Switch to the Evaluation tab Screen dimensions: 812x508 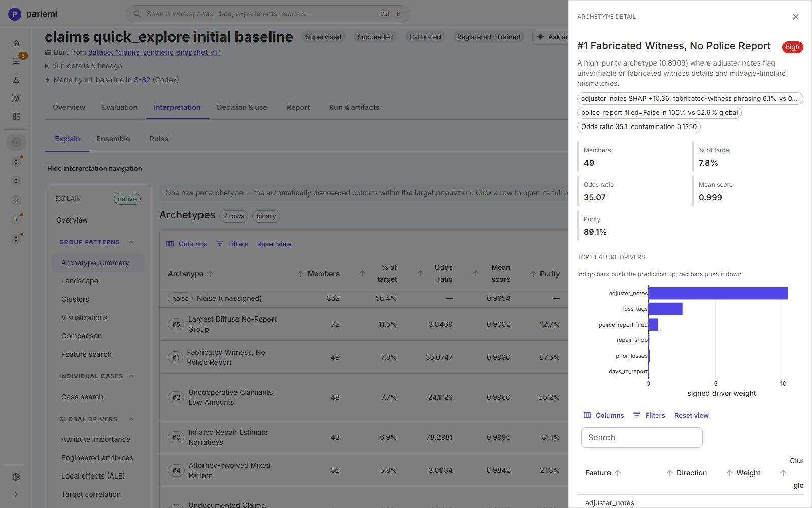(x=119, y=107)
